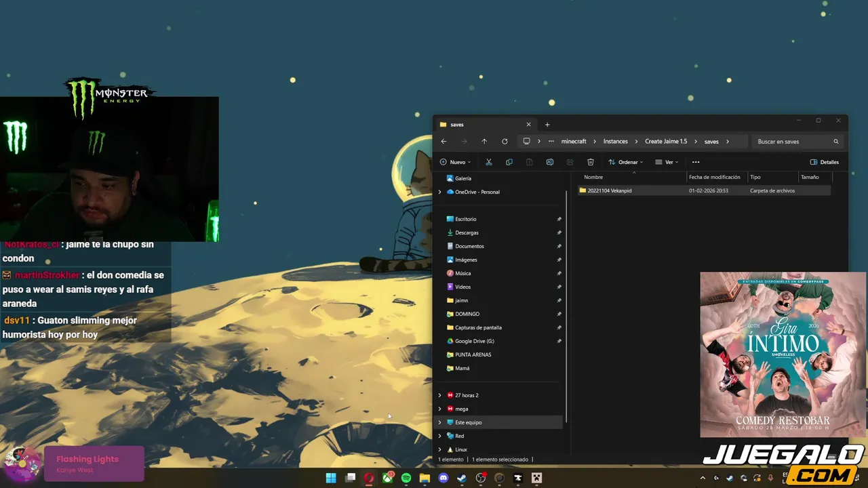Click Instances in the breadcrumb path
Viewport: 868px width, 488px height.
coord(616,142)
